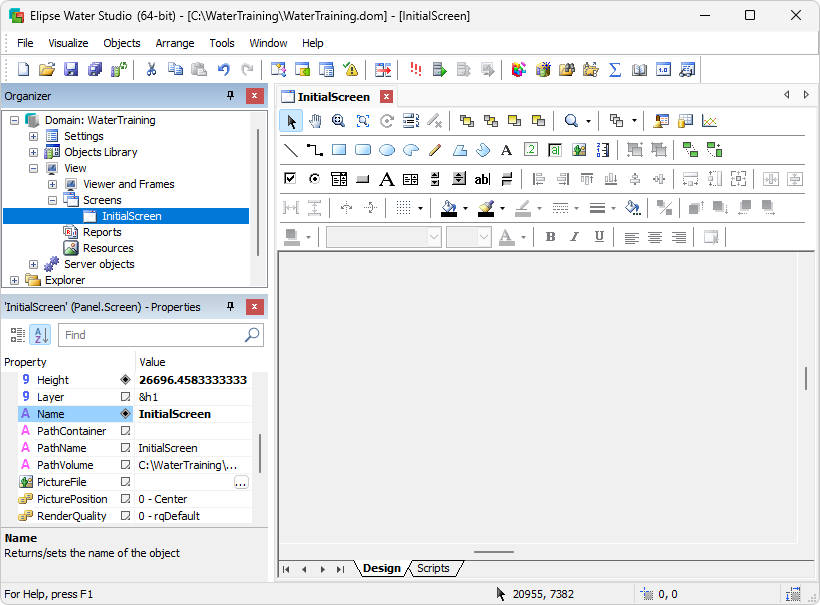Insert a radio button control onto the screen
The width and height of the screenshot is (820, 605).
(x=314, y=178)
